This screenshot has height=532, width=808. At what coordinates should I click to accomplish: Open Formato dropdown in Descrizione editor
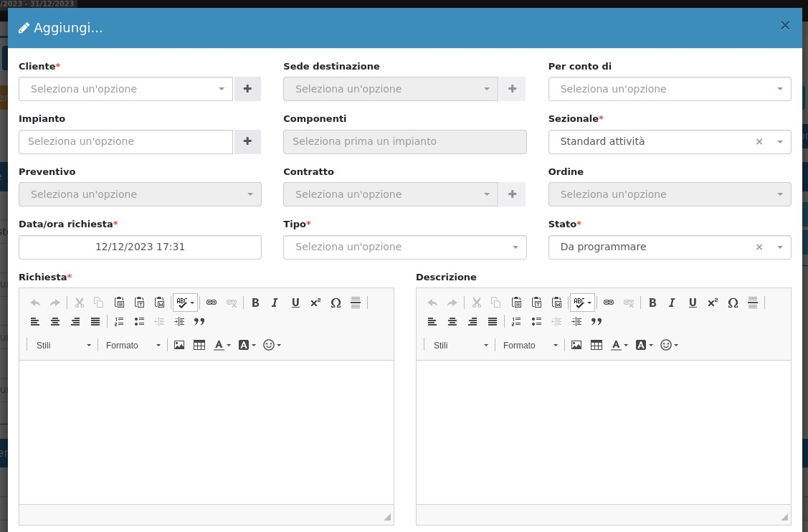coord(529,346)
